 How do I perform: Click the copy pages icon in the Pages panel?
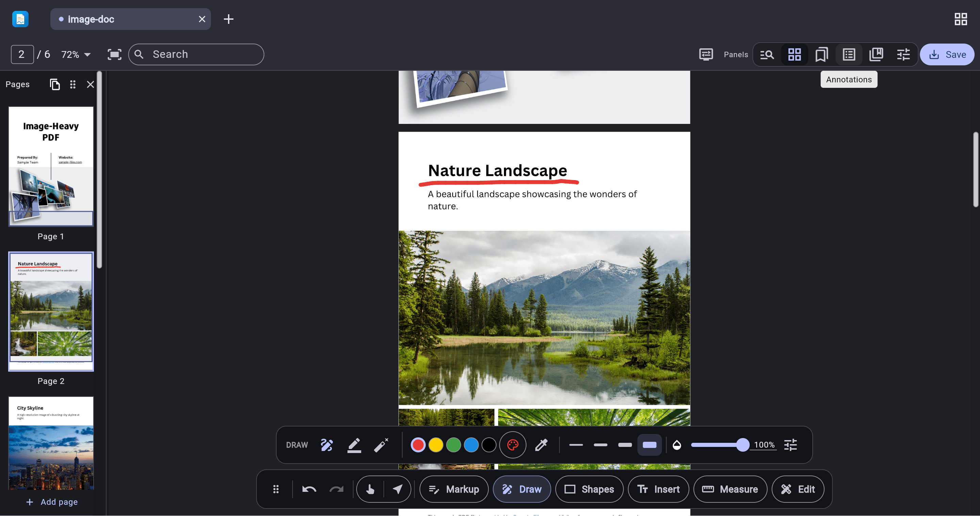(55, 84)
